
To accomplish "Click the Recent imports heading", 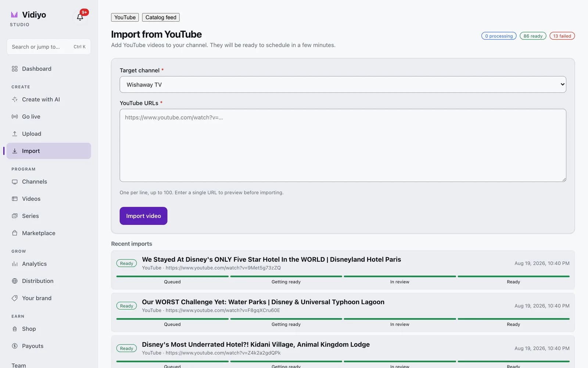I will click(132, 244).
